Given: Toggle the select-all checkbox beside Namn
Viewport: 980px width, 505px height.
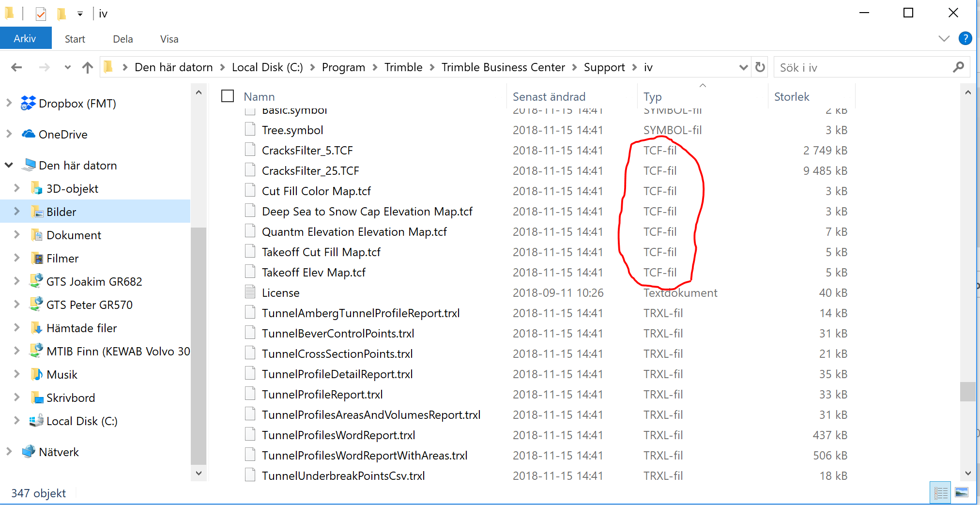Looking at the screenshot, I should pyautogui.click(x=228, y=96).
